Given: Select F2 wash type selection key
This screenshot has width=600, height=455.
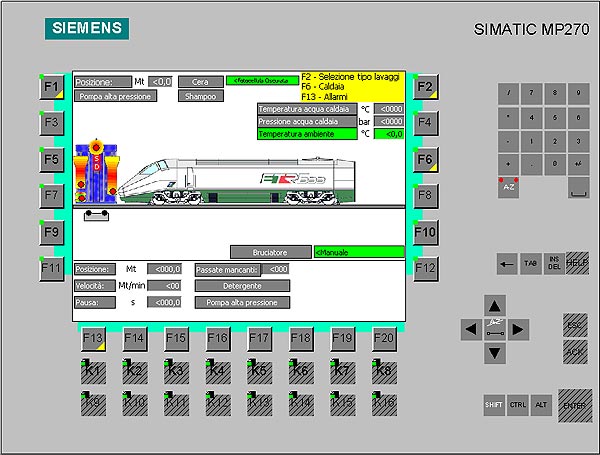Looking at the screenshot, I should point(426,87).
